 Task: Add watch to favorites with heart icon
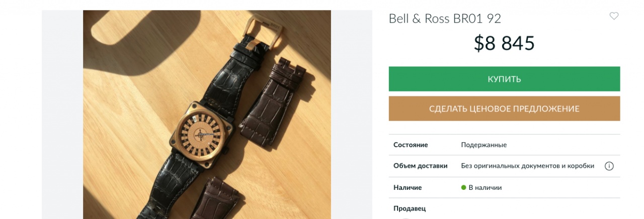pos(614,16)
